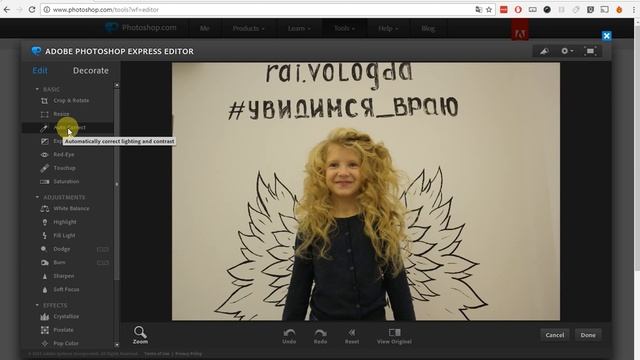This screenshot has height=360, width=640.
Task: Switch to the Decorate tab
Action: coord(91,71)
